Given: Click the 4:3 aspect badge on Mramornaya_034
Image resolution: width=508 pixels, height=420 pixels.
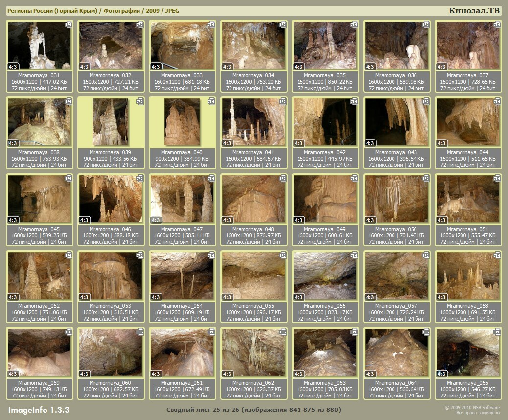Looking at the screenshot, I should point(227,67).
